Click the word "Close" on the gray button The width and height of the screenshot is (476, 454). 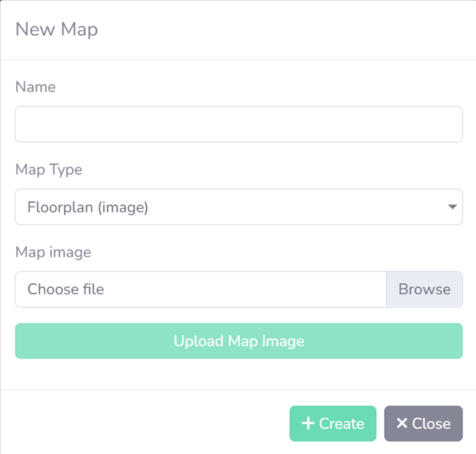coord(431,423)
